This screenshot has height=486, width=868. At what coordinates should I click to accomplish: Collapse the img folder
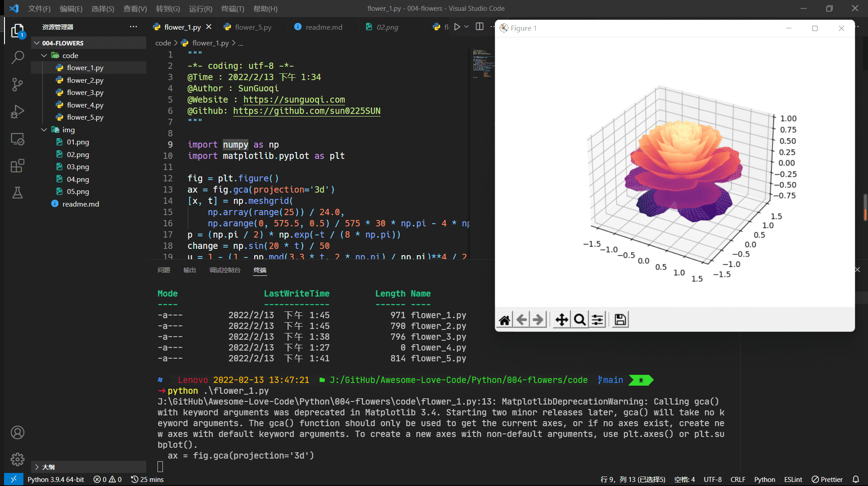point(44,130)
